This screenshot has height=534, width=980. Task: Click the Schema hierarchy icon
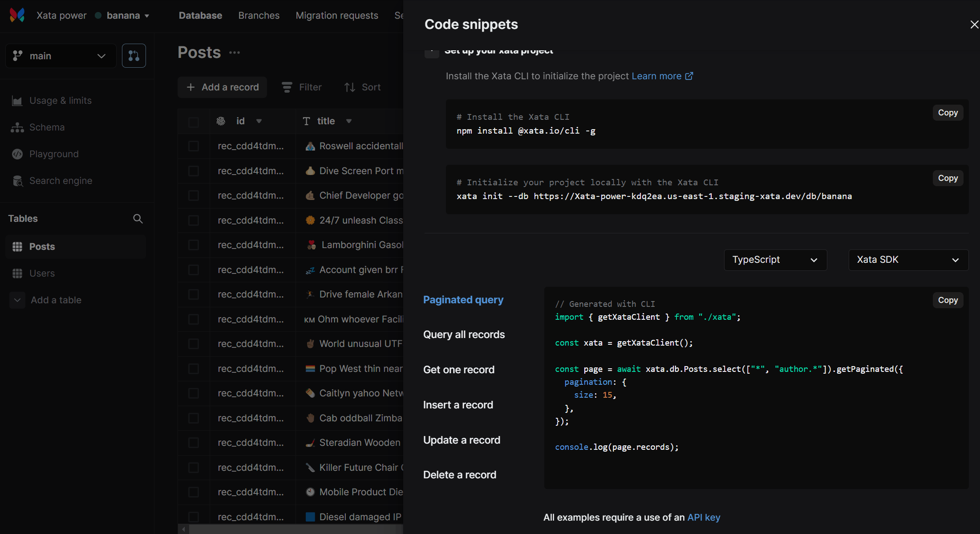[x=17, y=127]
